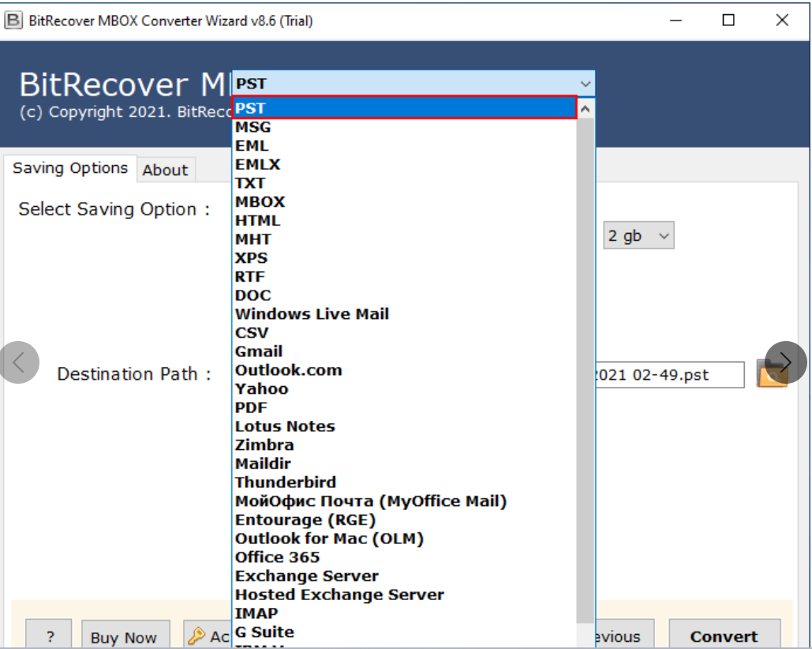Select MHT format entry
Viewport: 812px width, 649px height.
(x=405, y=238)
